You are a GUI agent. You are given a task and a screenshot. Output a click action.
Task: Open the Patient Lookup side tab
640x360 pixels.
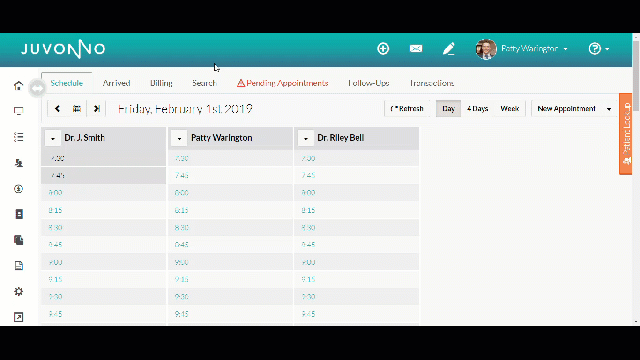pyautogui.click(x=626, y=134)
